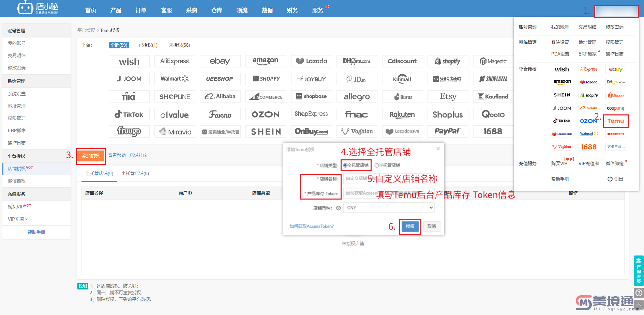Select the Magento platform tile
This screenshot has width=644, height=315.
(493, 61)
